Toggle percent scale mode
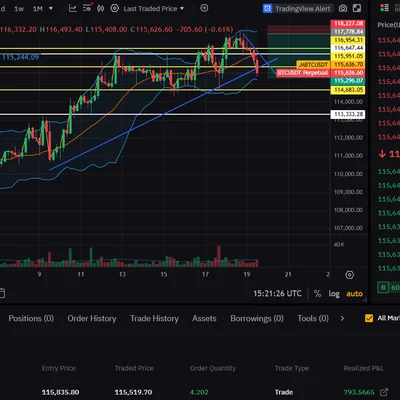The height and width of the screenshot is (400, 400). [317, 294]
